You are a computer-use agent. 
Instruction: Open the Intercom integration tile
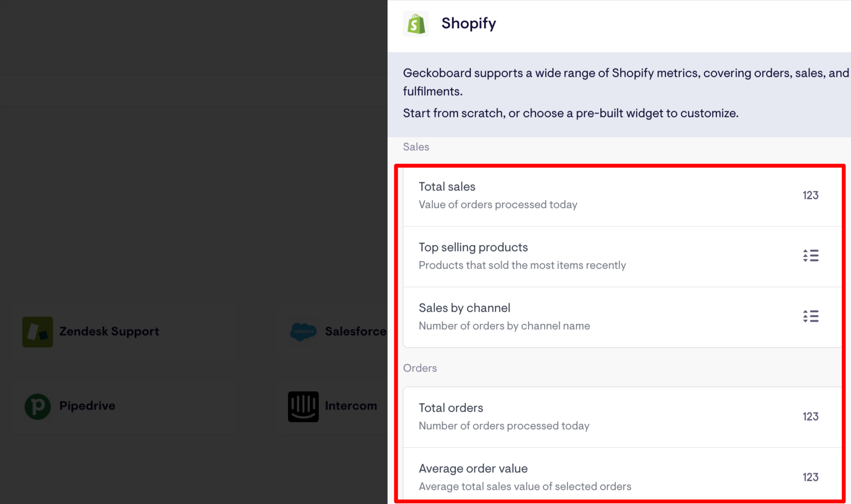[337, 406]
